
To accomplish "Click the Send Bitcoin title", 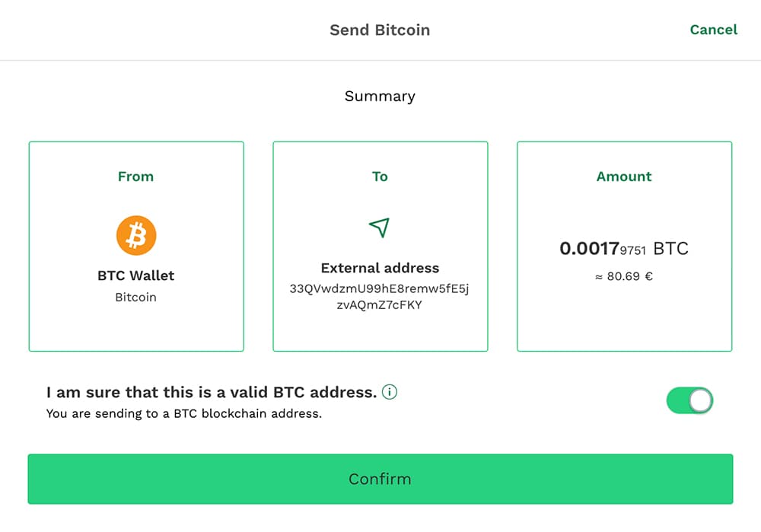I will tap(380, 30).
